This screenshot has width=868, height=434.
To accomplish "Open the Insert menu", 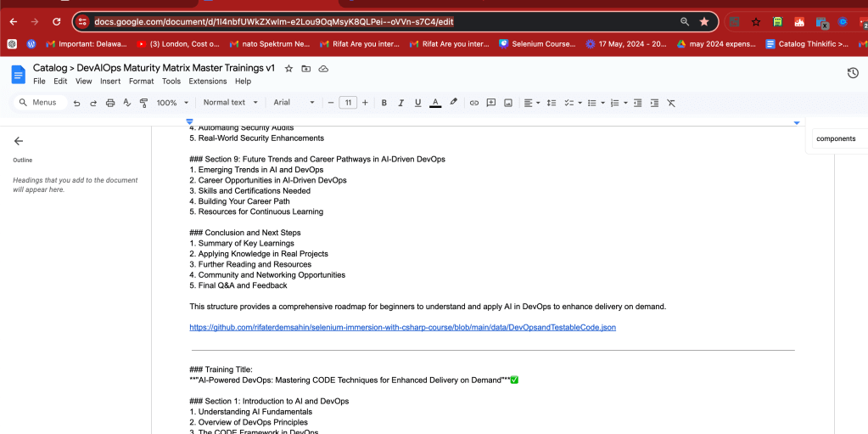I will click(x=110, y=81).
